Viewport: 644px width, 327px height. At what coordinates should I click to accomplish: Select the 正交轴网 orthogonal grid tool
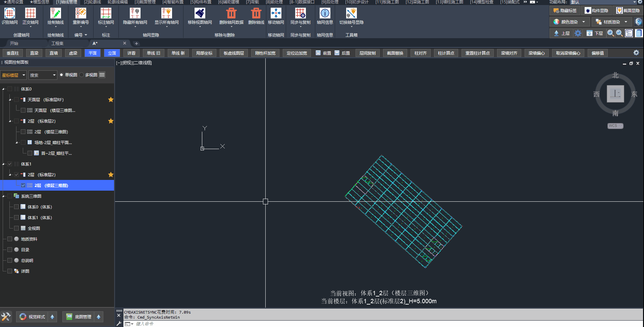(30, 13)
